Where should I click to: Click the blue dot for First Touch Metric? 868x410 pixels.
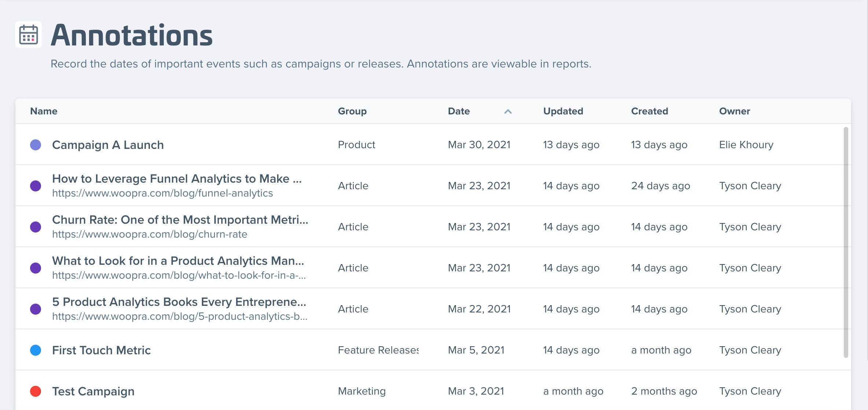(x=36, y=350)
